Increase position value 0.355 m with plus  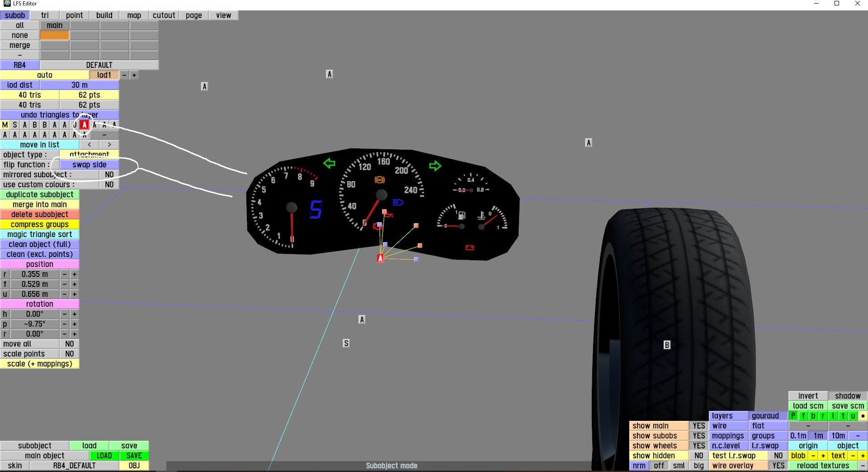tap(75, 274)
